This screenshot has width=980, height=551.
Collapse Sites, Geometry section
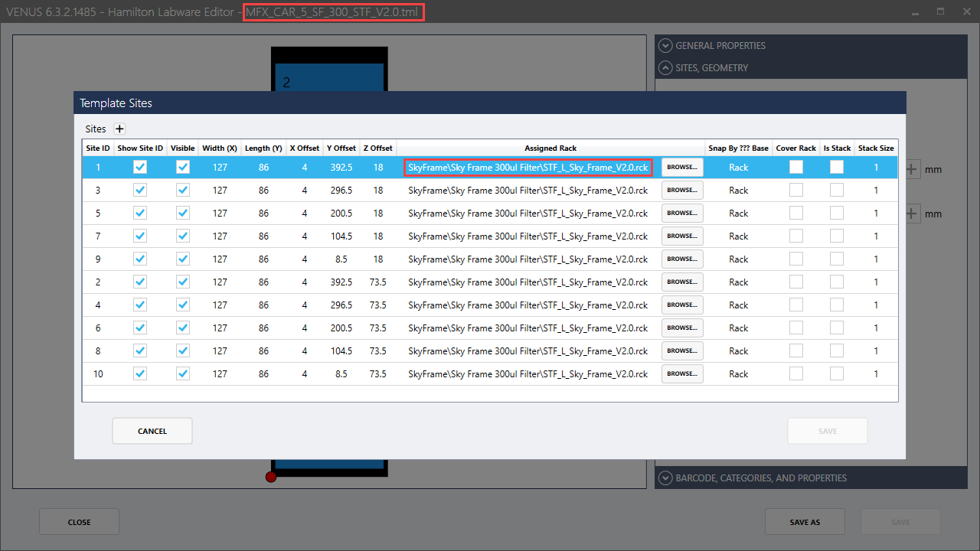[665, 67]
